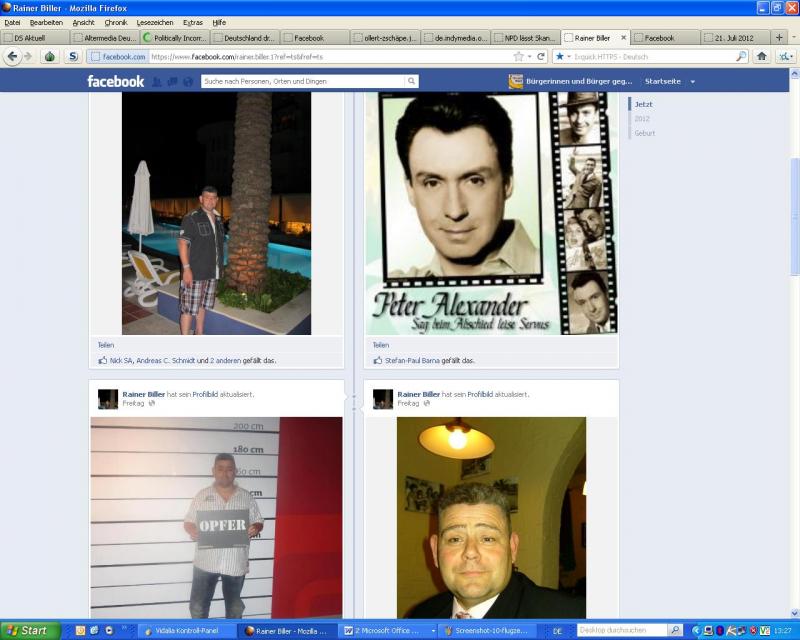Image resolution: width=800 pixels, height=640 pixels.
Task: Click the Firefox back arrow button
Action: pos(12,56)
